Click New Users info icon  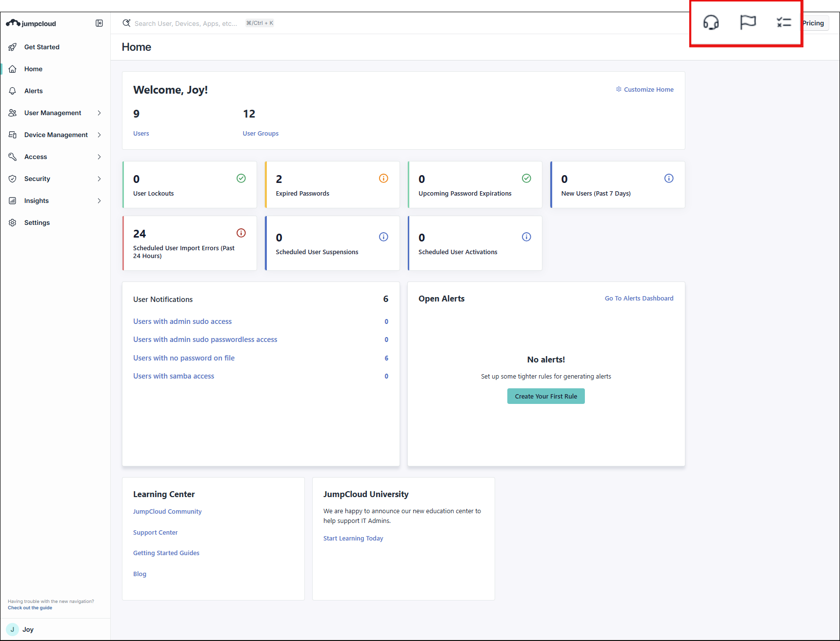point(669,179)
